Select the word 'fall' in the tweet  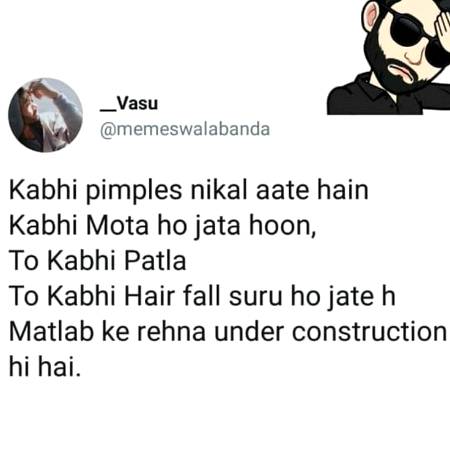click(202, 296)
